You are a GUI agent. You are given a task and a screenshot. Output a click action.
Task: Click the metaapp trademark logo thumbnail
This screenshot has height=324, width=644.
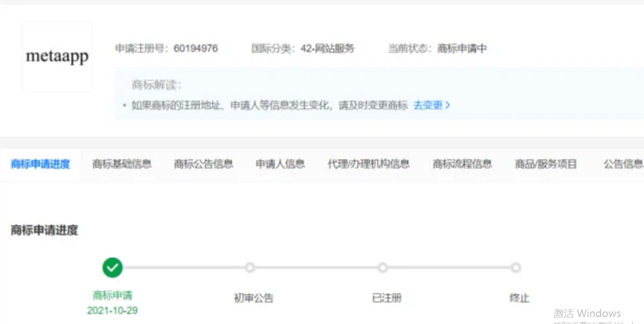click(x=57, y=57)
